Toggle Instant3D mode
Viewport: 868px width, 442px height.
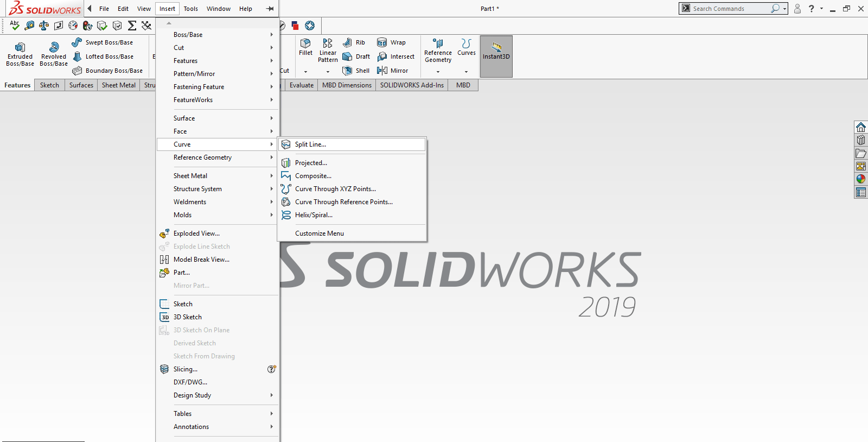(496, 56)
